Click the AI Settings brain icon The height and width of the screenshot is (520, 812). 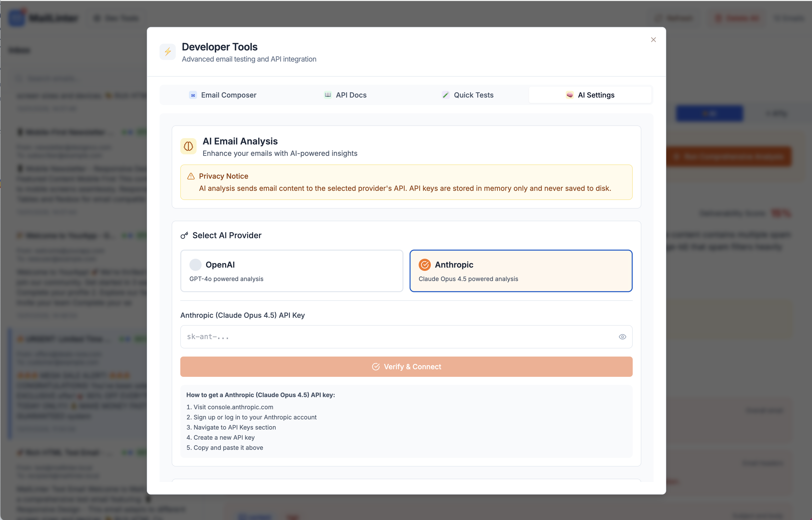pyautogui.click(x=570, y=95)
